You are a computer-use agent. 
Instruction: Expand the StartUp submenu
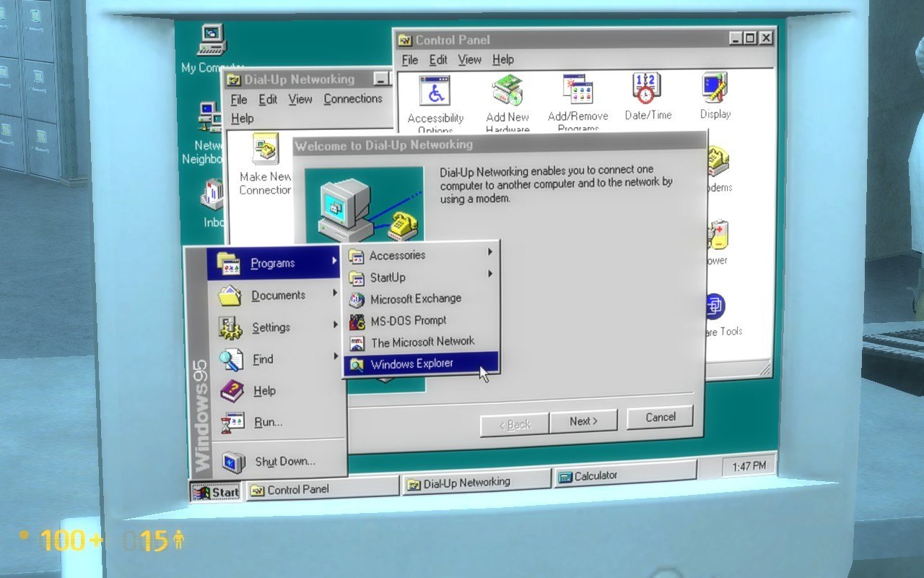(x=388, y=277)
